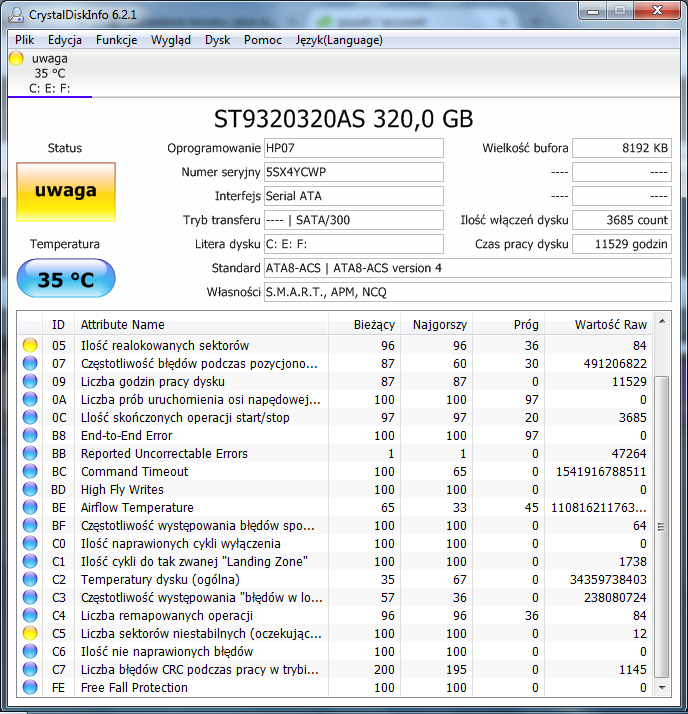
Task: Open the Plik menu
Action: click(24, 40)
